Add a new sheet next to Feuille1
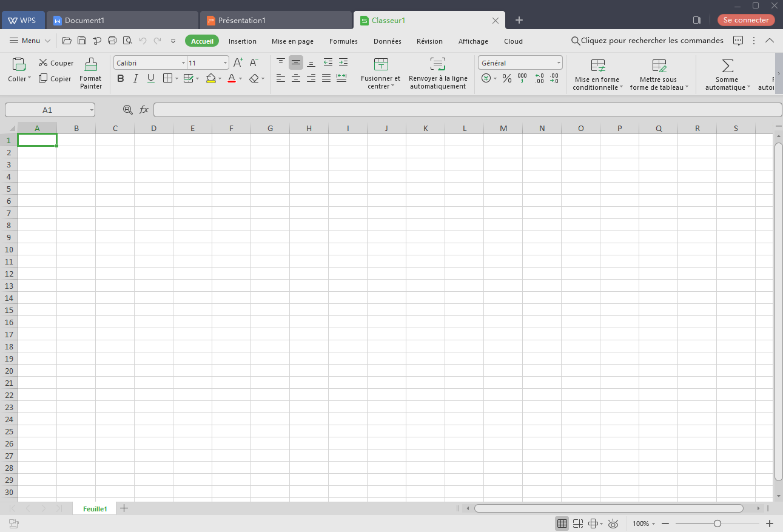The height and width of the screenshot is (532, 783). pos(124,508)
